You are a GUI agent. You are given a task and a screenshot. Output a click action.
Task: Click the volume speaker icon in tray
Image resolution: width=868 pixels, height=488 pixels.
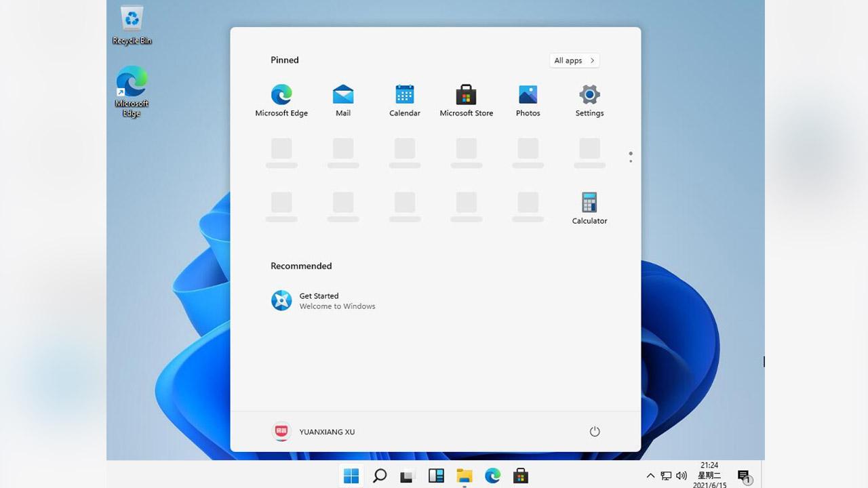(682, 476)
